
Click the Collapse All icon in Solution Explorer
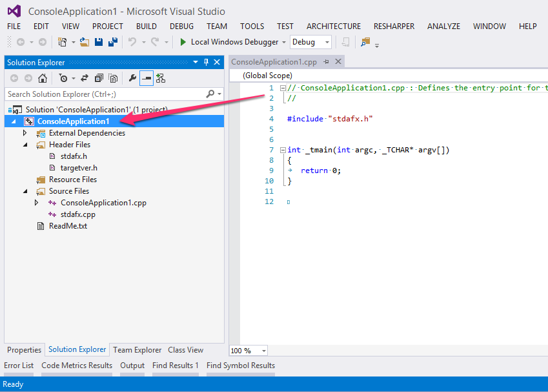99,78
